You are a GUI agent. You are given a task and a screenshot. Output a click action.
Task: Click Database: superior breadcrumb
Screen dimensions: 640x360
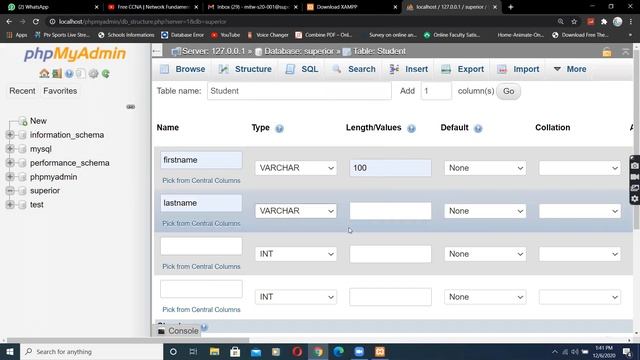coord(299,51)
